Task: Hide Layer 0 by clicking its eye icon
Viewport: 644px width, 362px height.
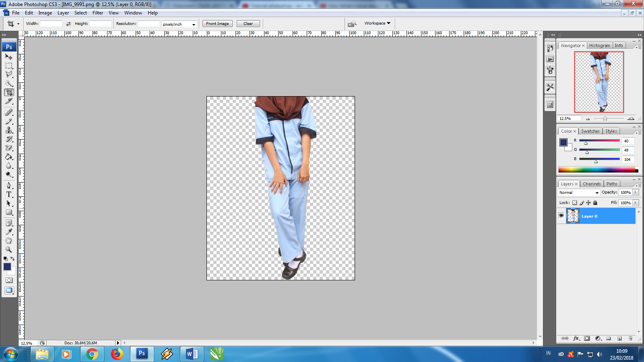Action: tap(561, 216)
